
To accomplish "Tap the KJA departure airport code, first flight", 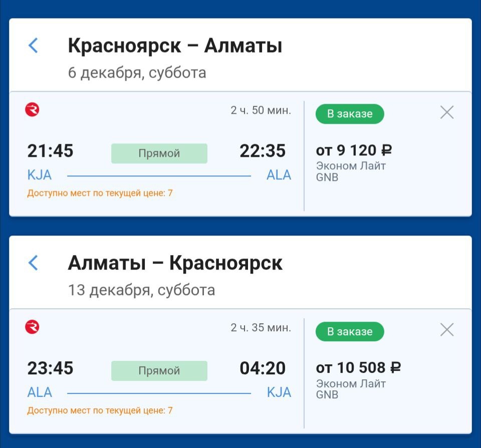I will click(x=40, y=175).
